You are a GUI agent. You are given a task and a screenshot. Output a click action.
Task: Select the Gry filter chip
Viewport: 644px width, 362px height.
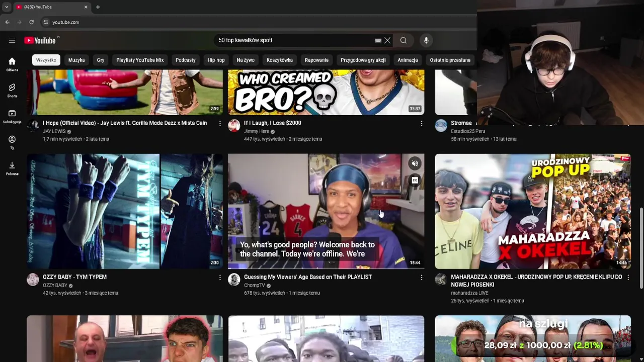tap(101, 60)
